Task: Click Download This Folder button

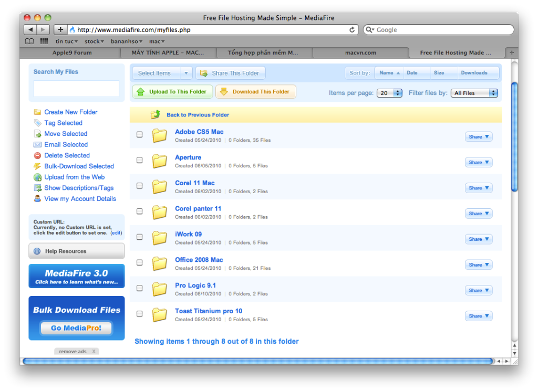Action: tap(256, 92)
